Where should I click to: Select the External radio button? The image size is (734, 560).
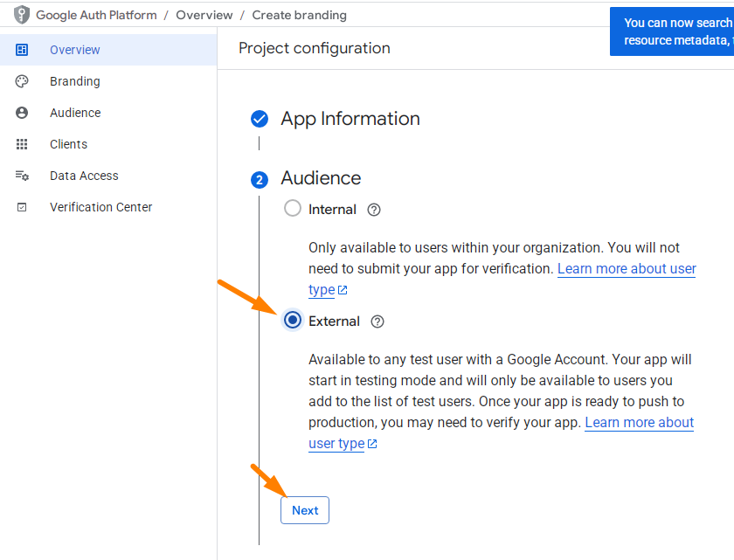pyautogui.click(x=293, y=321)
